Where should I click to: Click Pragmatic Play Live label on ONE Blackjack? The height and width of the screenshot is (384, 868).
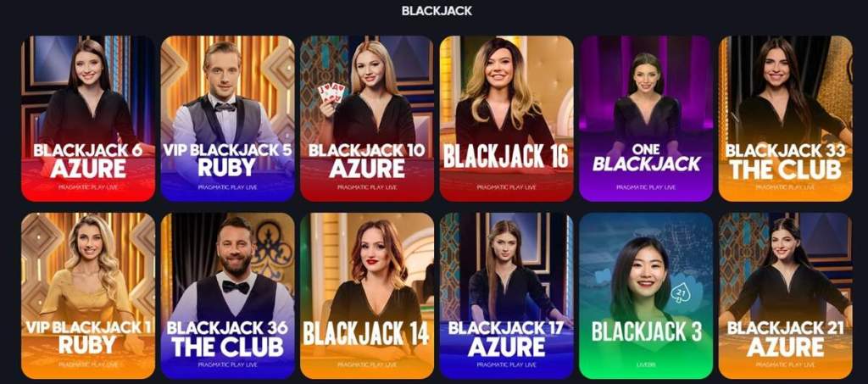point(646,187)
